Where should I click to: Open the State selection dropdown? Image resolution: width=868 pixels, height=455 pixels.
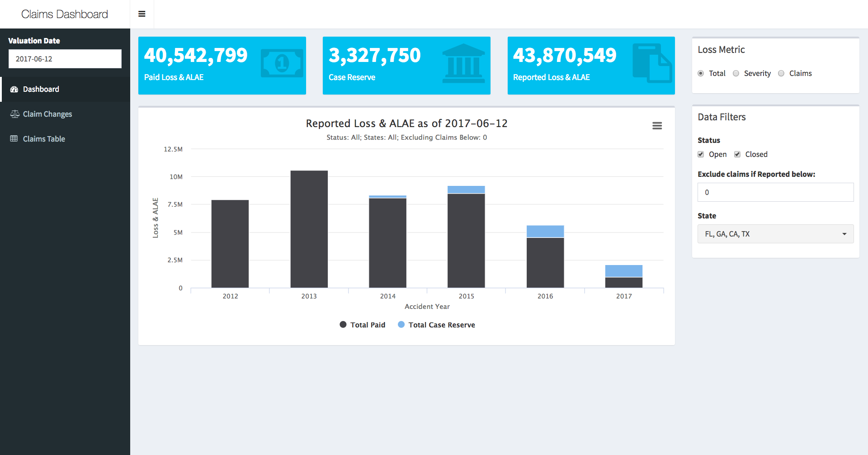pos(775,234)
